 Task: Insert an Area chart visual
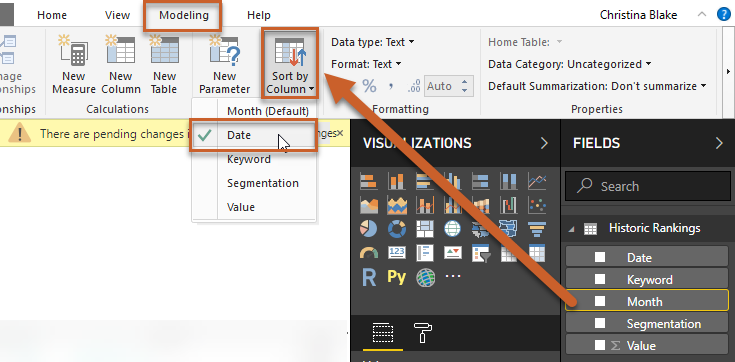tap(369, 205)
